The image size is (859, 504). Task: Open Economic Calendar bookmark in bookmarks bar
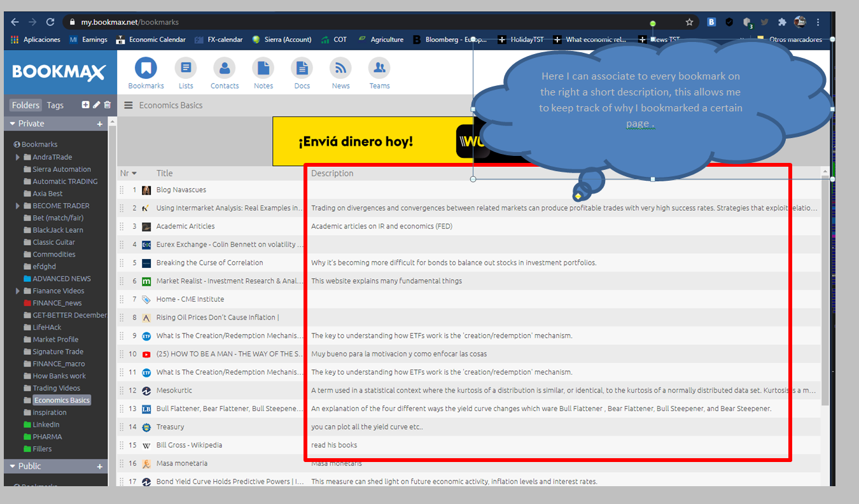(x=151, y=39)
